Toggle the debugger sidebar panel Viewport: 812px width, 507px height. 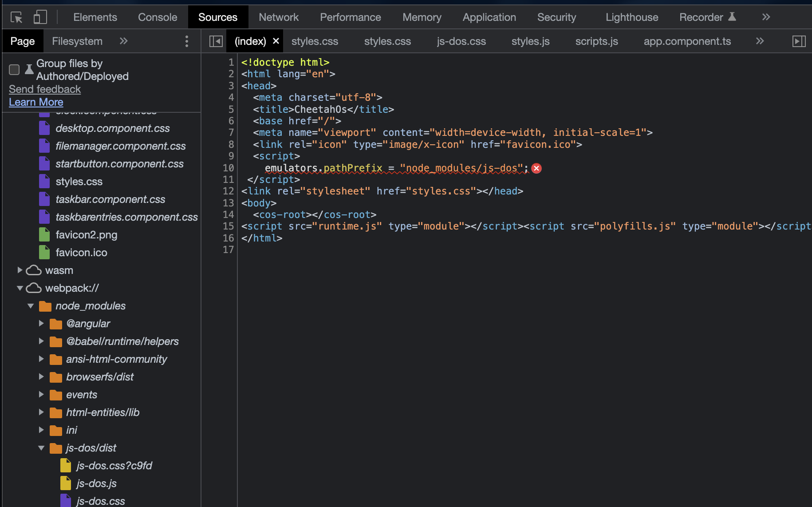click(x=799, y=41)
